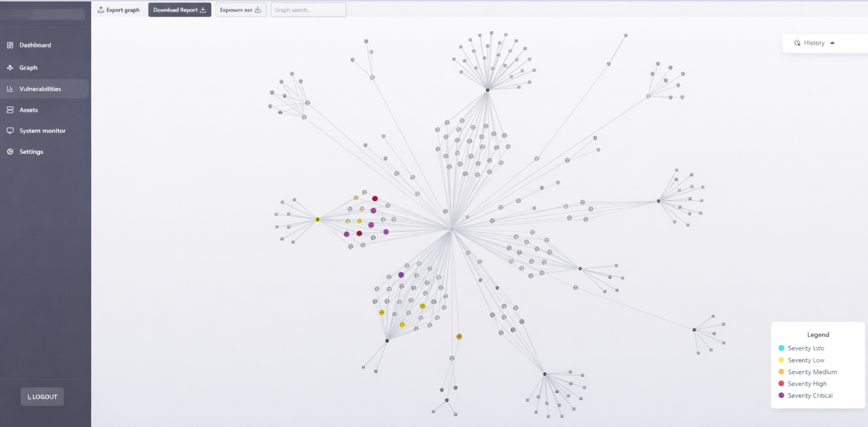This screenshot has height=427, width=868.
Task: Click the System monitor display icon
Action: 10,131
